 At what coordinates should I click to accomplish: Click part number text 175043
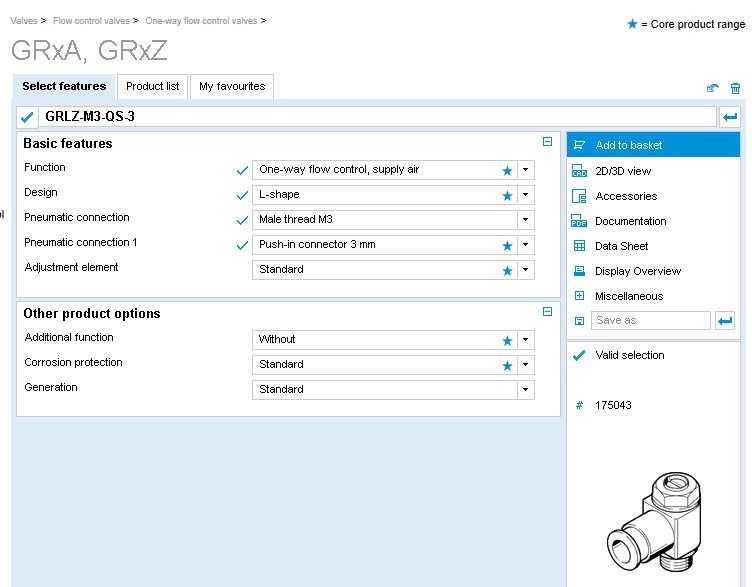coord(613,405)
